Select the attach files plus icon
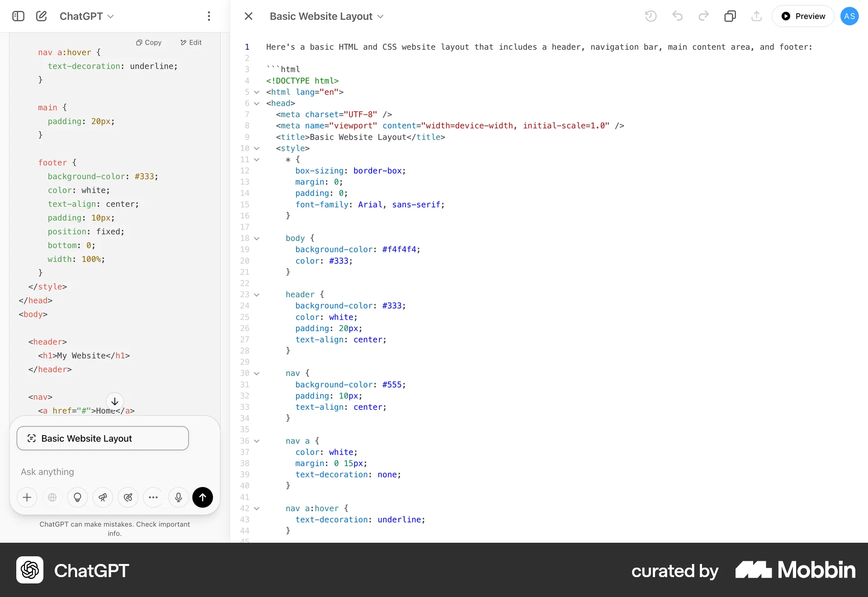The height and width of the screenshot is (597, 868). click(x=27, y=497)
